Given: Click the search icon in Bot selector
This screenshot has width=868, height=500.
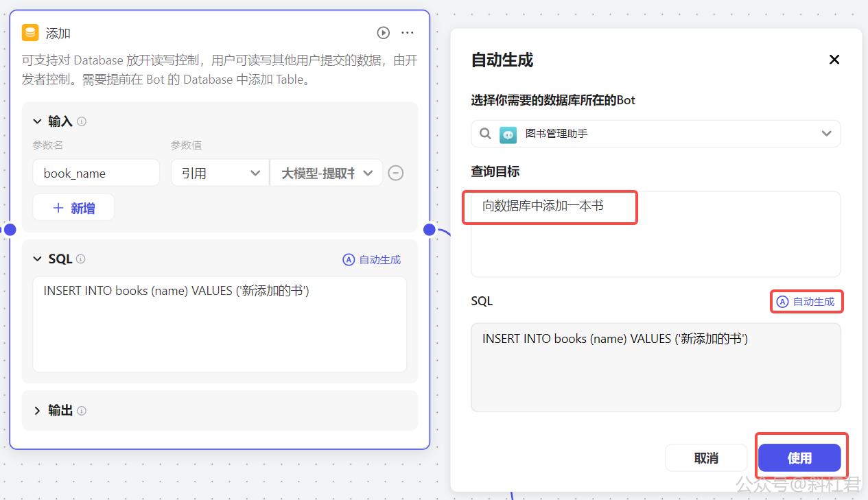Looking at the screenshot, I should (x=485, y=134).
